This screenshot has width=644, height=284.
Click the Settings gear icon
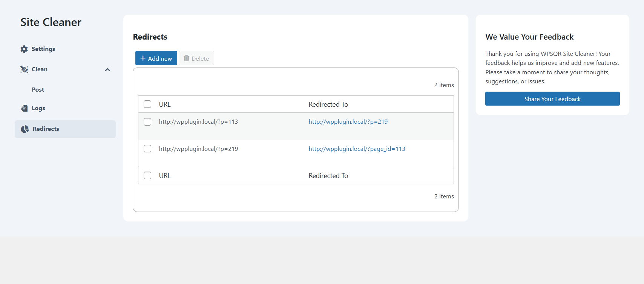24,49
